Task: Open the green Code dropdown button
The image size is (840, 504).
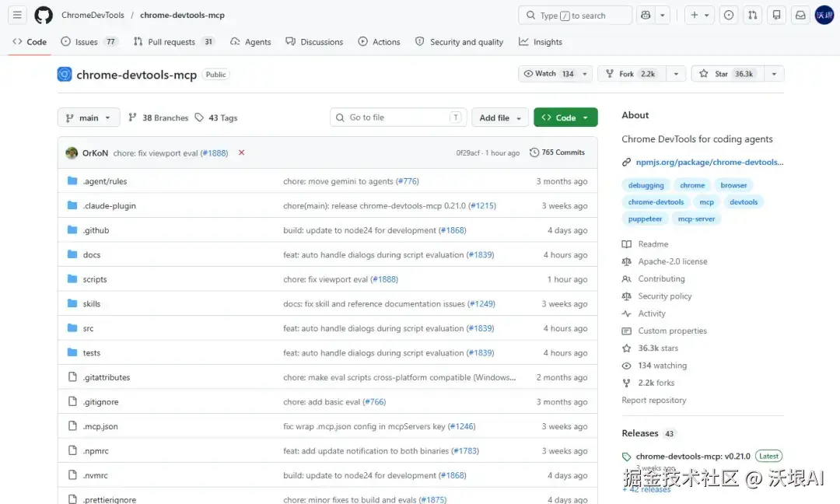Action: coord(565,117)
